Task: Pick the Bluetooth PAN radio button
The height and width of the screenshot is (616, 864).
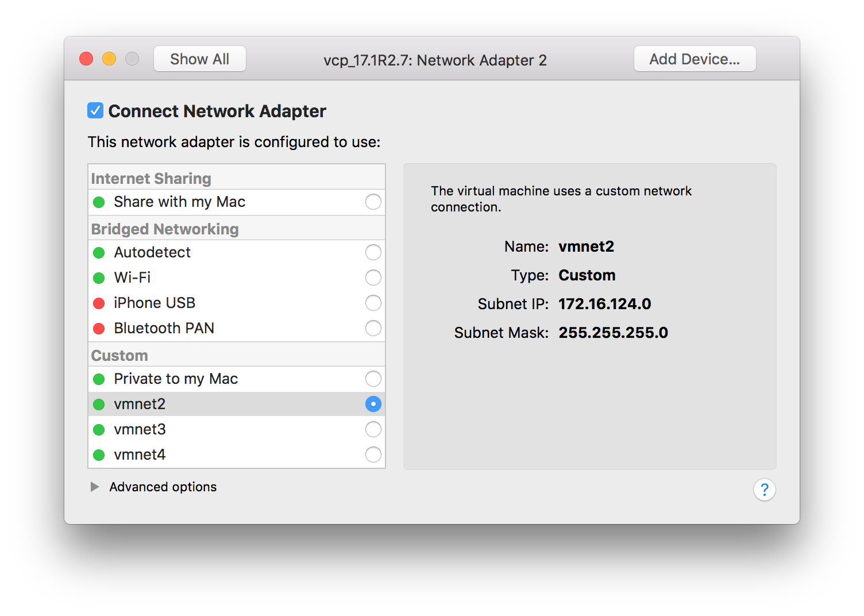Action: (373, 328)
